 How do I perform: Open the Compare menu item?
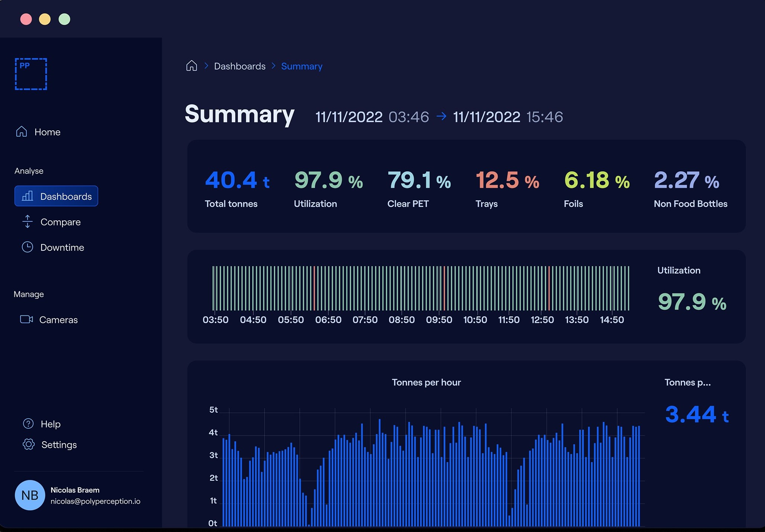tap(60, 222)
